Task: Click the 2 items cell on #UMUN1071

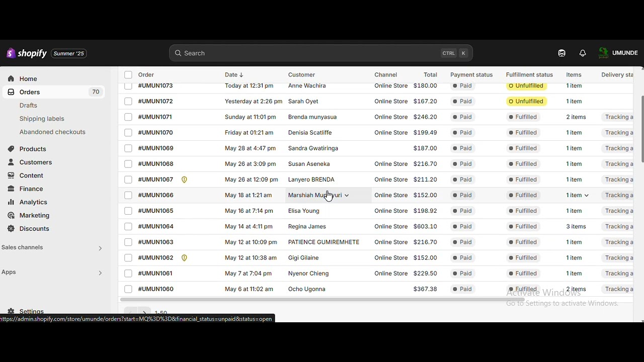Action: (x=576, y=117)
